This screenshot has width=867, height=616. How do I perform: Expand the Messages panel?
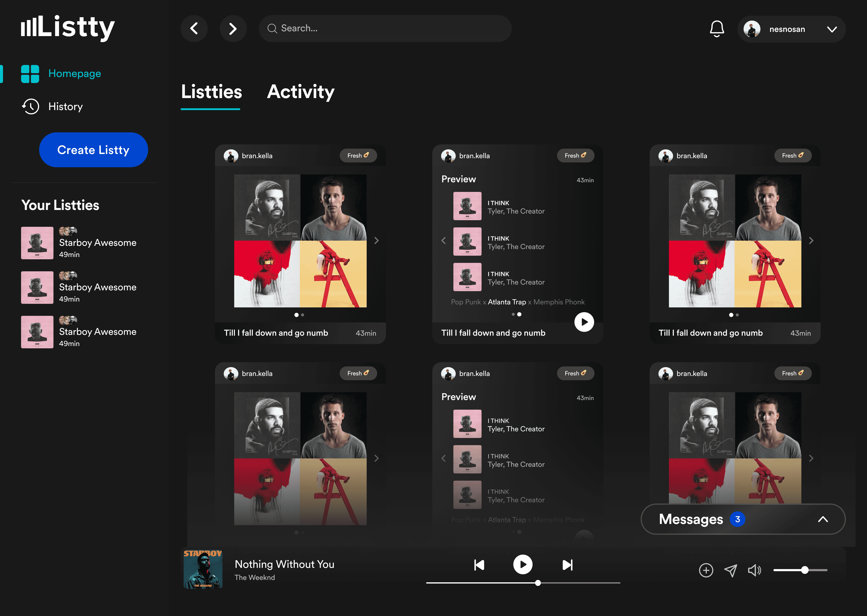[x=823, y=519]
